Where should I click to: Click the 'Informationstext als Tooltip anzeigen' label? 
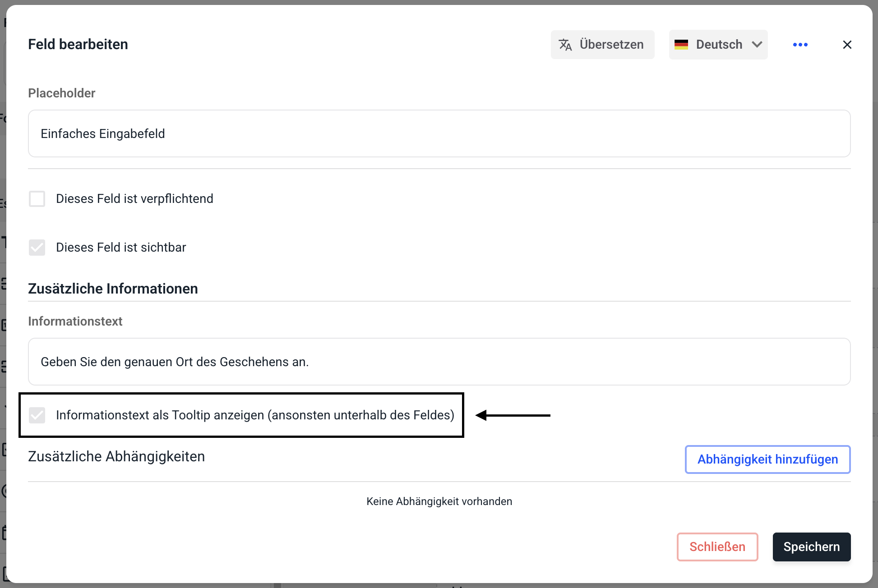(x=255, y=415)
